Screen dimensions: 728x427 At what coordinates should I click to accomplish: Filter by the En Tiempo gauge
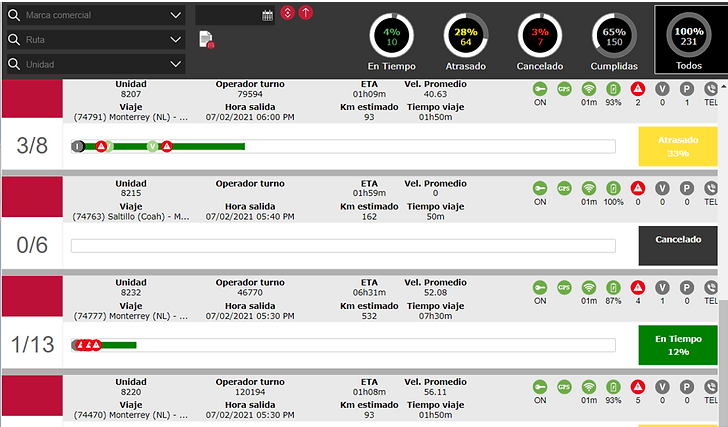pyautogui.click(x=391, y=42)
